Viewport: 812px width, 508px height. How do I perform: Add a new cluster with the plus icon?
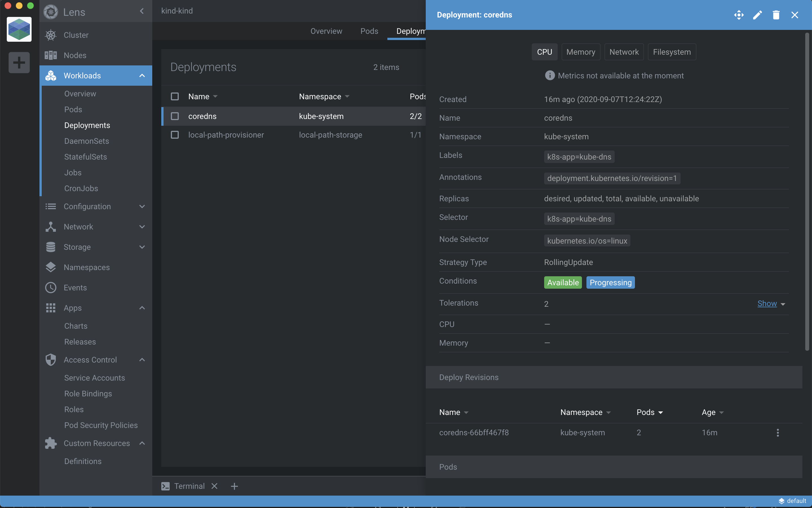(19, 62)
